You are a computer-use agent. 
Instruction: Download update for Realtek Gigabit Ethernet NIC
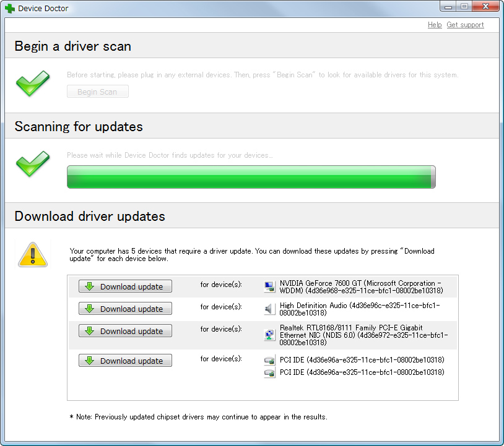click(125, 331)
